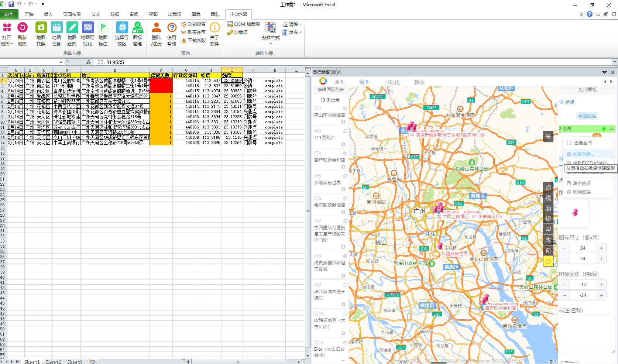Increase vertical icon offset -24 with plus
The height and width of the screenshot is (364, 618).
tap(601, 295)
